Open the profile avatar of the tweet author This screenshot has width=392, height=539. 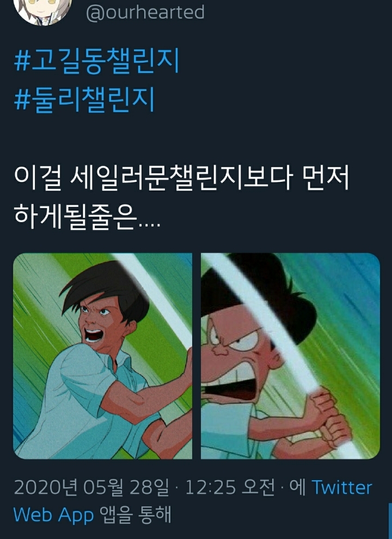click(x=43, y=10)
